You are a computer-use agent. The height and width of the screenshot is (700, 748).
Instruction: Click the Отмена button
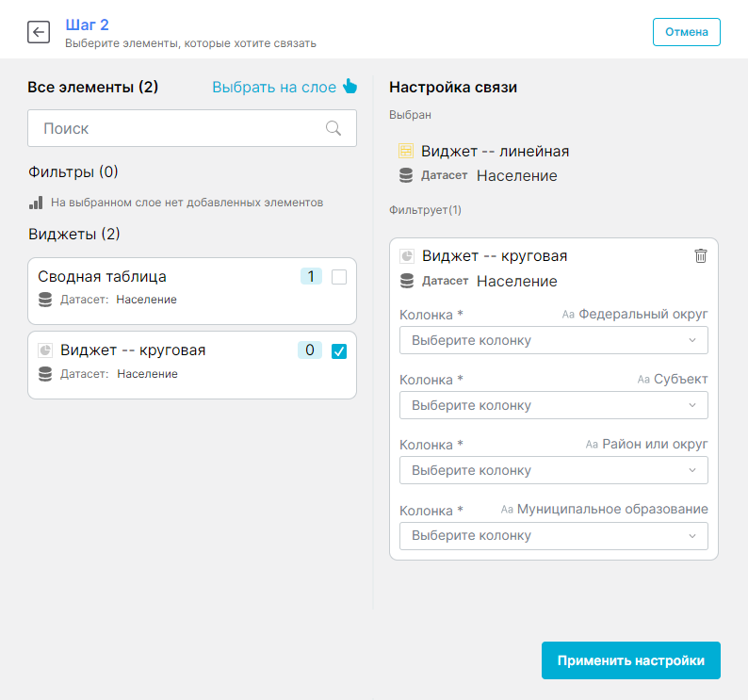[x=686, y=31]
